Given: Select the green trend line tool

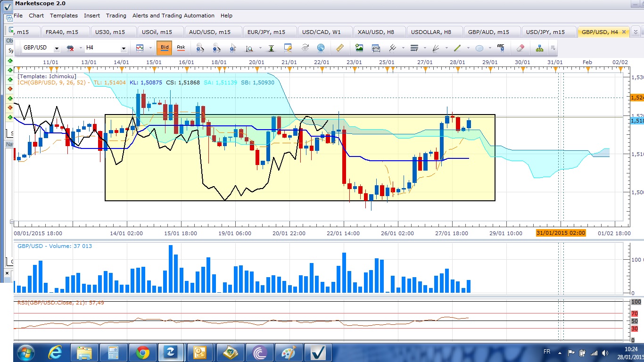Looking at the screenshot, I should 457,48.
